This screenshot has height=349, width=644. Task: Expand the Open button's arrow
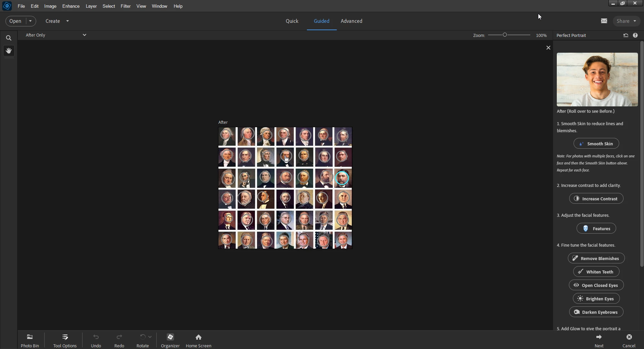tap(30, 21)
